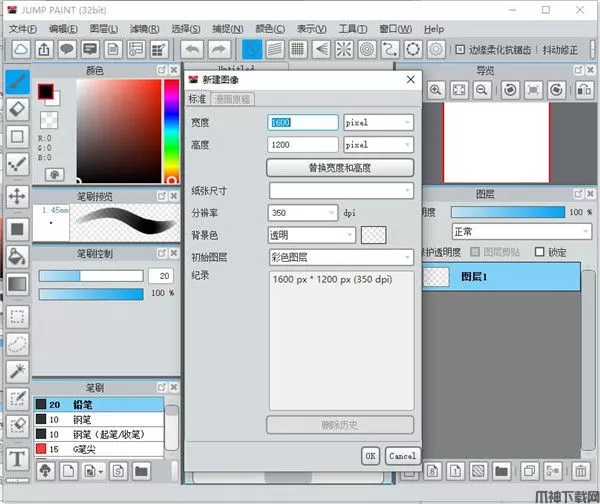The height and width of the screenshot is (504, 600).
Task: Toggle the 边缘柔化抗锯齿 checkbox
Action: (459, 49)
